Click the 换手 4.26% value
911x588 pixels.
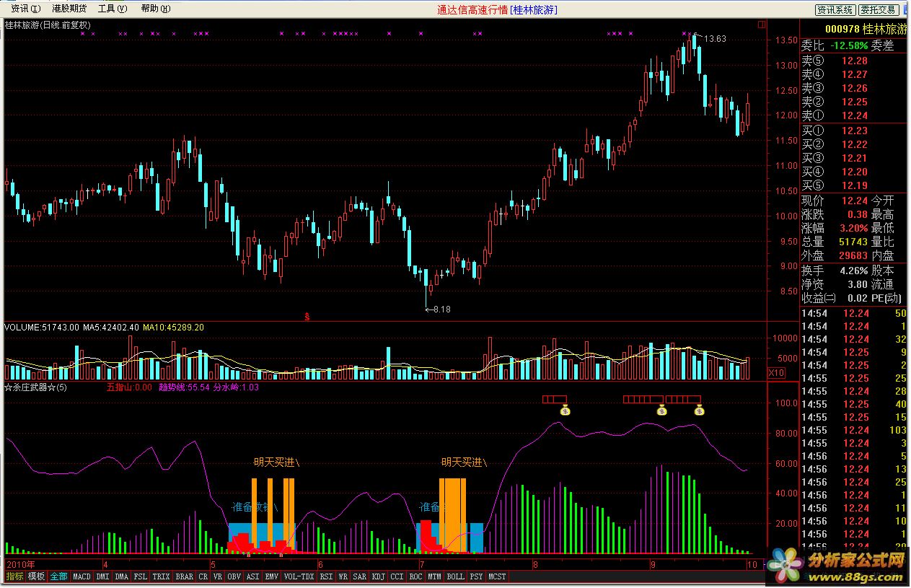[853, 271]
